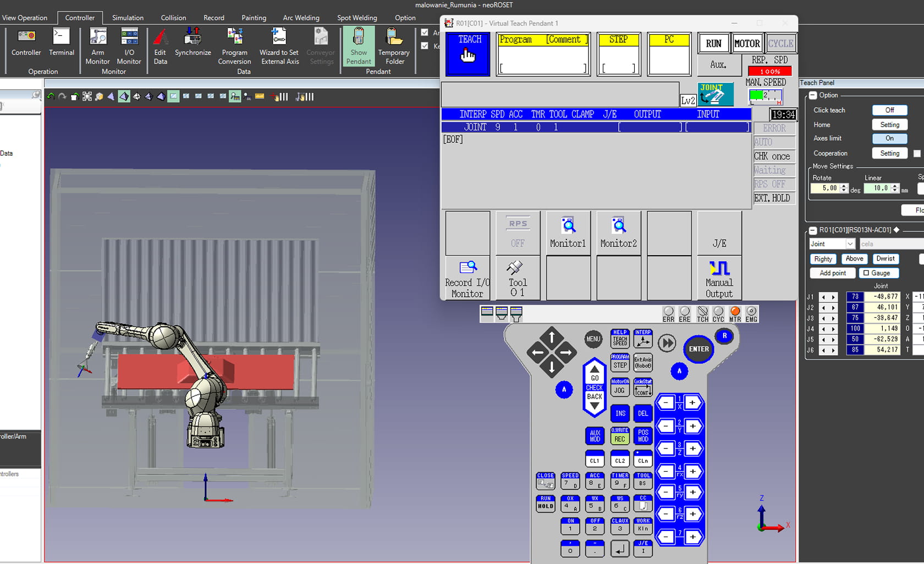Open the Joint coordinate dropdown
The width and height of the screenshot is (924, 564).
click(850, 244)
